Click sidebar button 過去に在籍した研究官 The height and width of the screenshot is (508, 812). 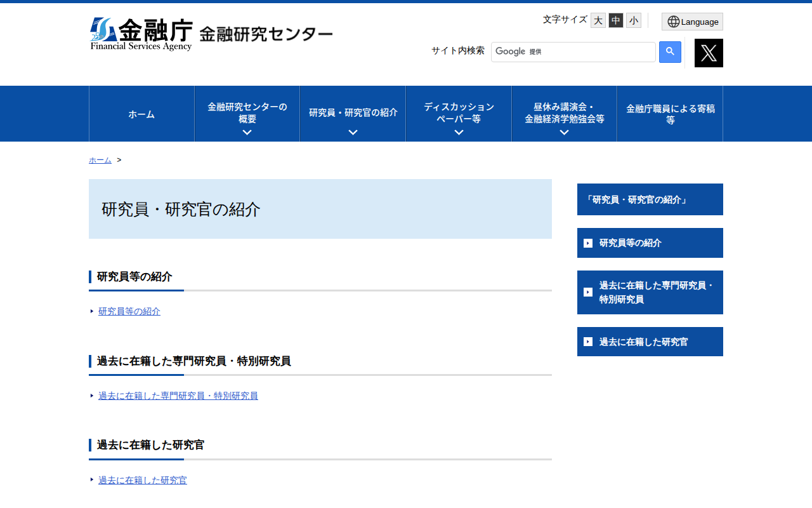pos(650,342)
